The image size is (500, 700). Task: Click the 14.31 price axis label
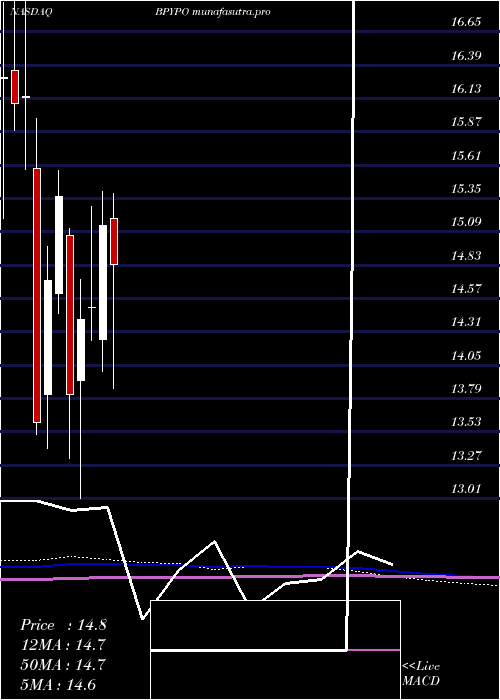[466, 322]
